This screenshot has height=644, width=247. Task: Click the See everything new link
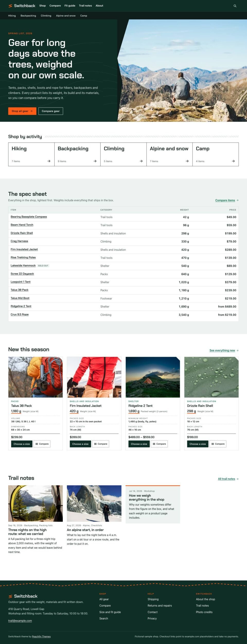click(222, 351)
